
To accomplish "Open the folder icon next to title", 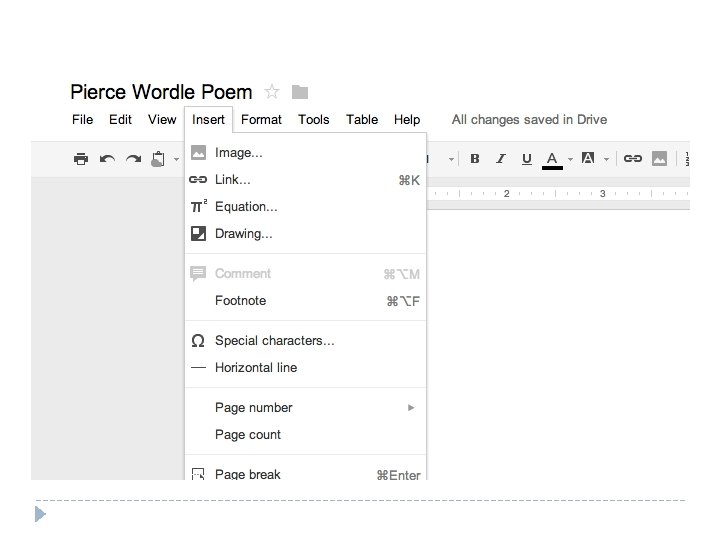I will (300, 92).
